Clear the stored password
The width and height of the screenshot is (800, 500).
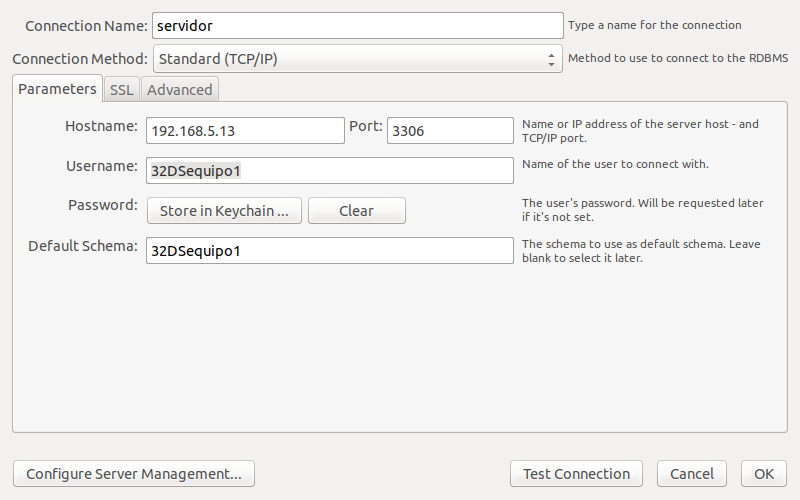(x=357, y=211)
